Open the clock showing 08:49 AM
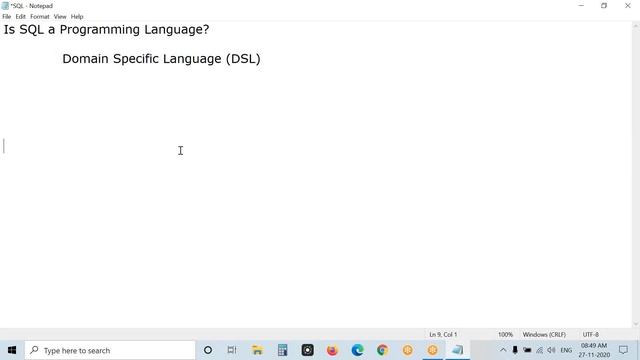 (x=594, y=350)
